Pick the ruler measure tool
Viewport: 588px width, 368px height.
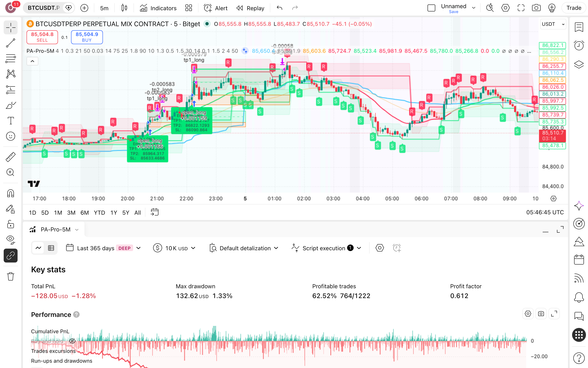click(x=10, y=157)
